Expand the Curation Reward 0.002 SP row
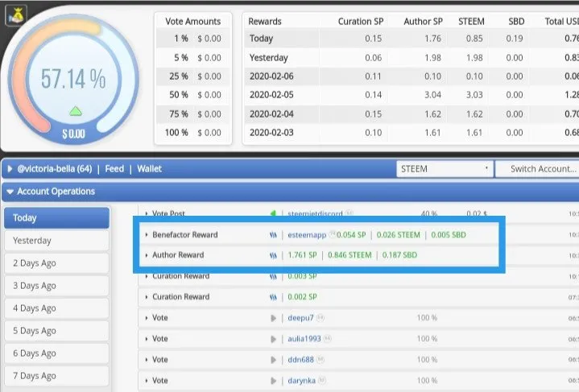The image size is (579, 392). pyautogui.click(x=147, y=297)
